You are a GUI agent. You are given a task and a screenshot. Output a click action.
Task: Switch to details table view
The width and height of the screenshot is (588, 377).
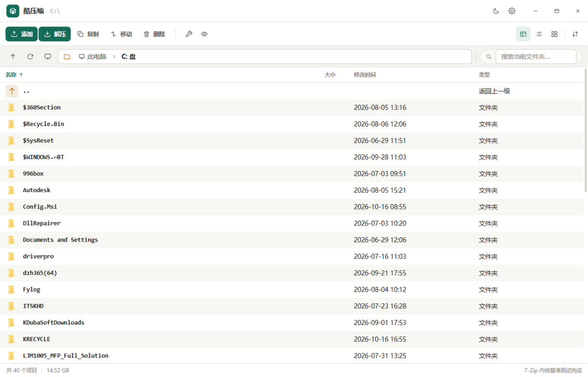tap(523, 34)
